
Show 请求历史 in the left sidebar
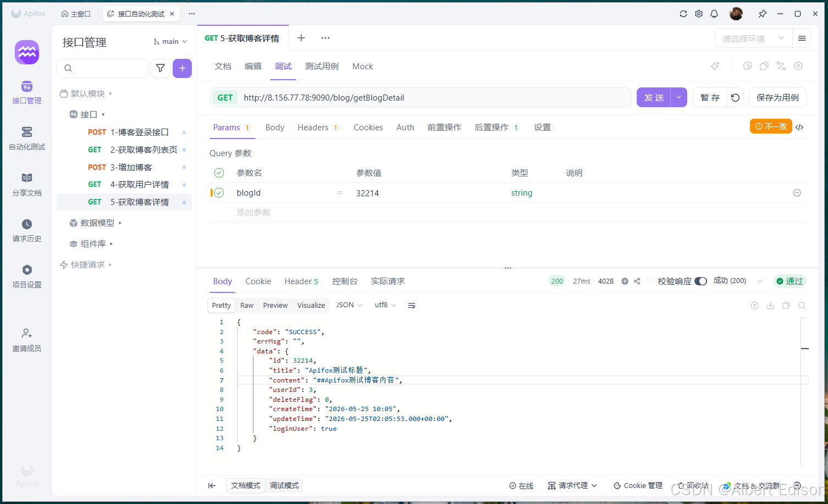pyautogui.click(x=27, y=231)
